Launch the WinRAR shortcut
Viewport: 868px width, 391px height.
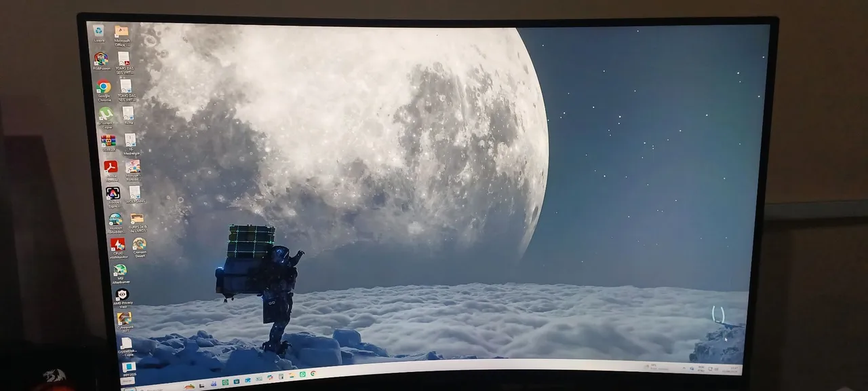tap(108, 142)
